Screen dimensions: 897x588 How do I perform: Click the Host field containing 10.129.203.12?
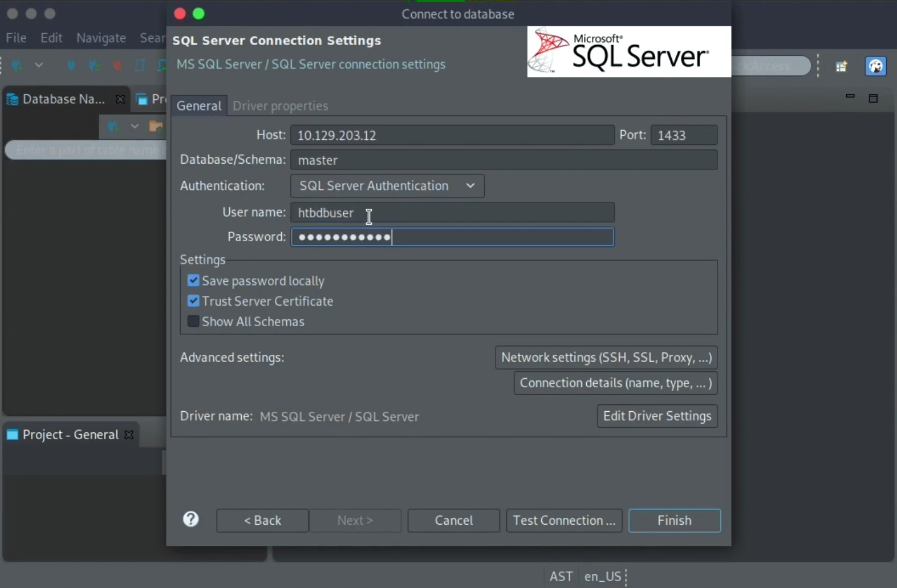point(452,135)
